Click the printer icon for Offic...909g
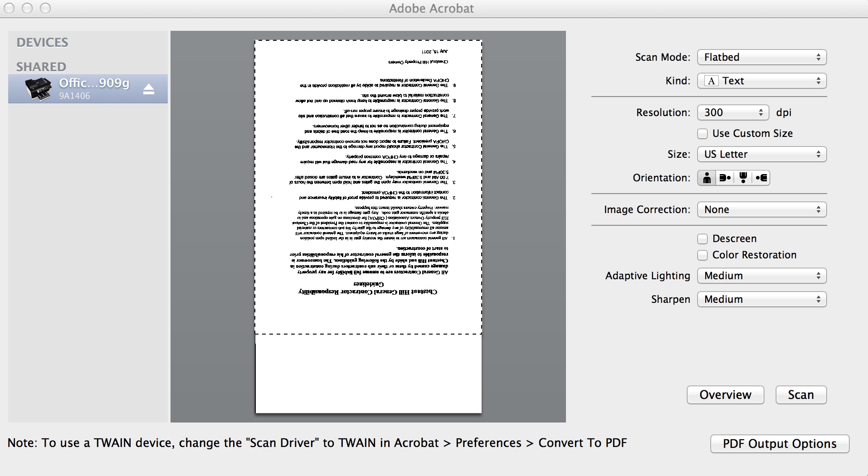 coord(38,89)
